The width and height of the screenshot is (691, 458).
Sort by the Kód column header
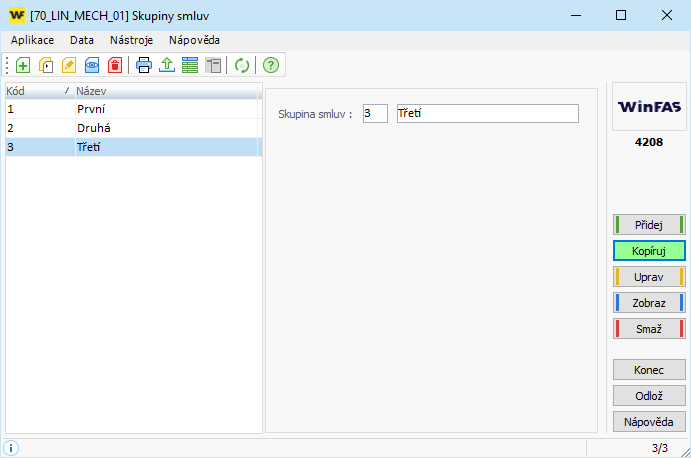click(40, 91)
